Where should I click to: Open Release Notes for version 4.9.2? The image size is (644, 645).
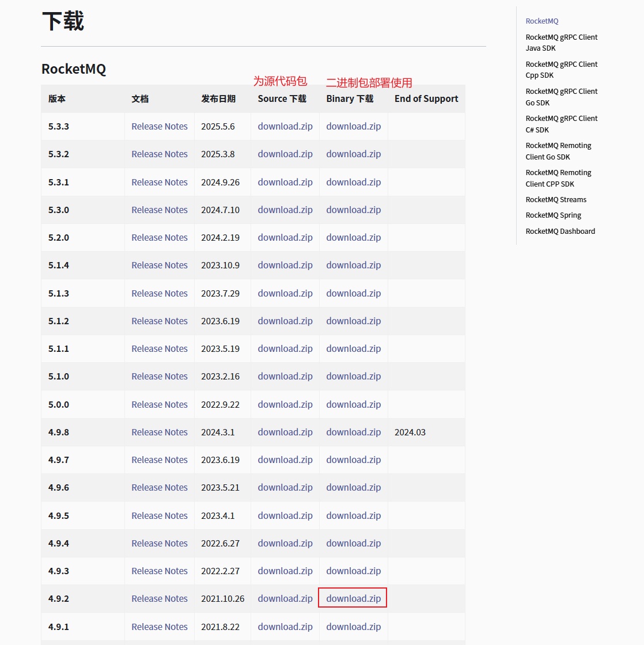click(x=159, y=598)
